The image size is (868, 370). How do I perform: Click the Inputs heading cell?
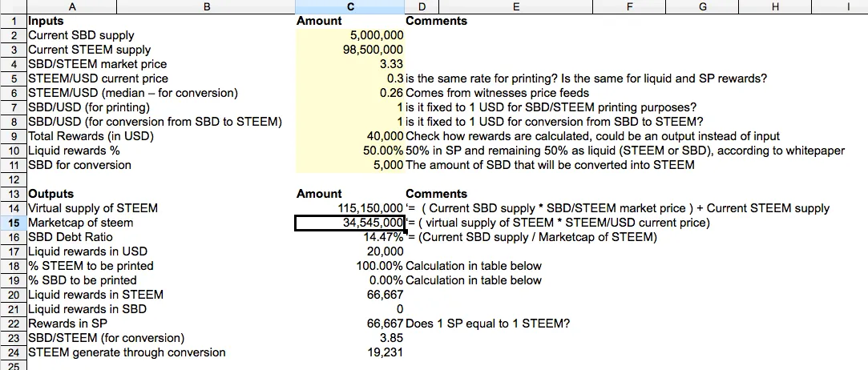pos(160,21)
